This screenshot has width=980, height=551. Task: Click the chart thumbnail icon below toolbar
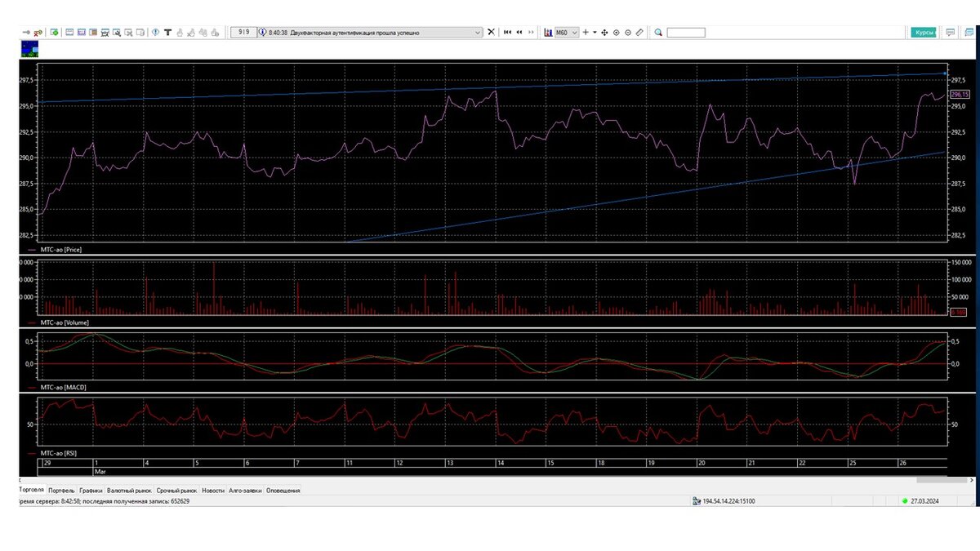[29, 49]
